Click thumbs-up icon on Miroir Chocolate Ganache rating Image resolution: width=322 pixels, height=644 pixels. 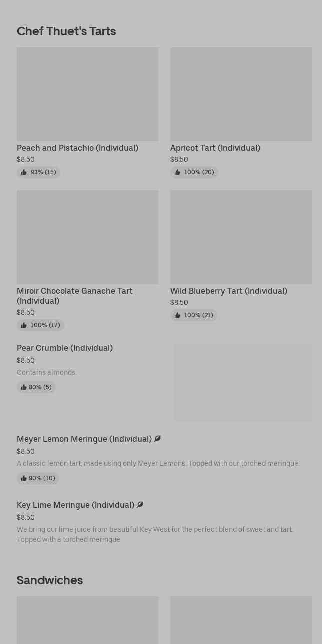click(x=24, y=325)
